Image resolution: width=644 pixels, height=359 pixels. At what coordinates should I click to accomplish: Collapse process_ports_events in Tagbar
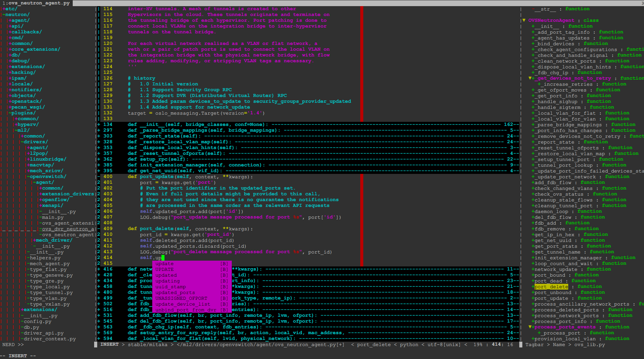pyautogui.click(x=530, y=327)
